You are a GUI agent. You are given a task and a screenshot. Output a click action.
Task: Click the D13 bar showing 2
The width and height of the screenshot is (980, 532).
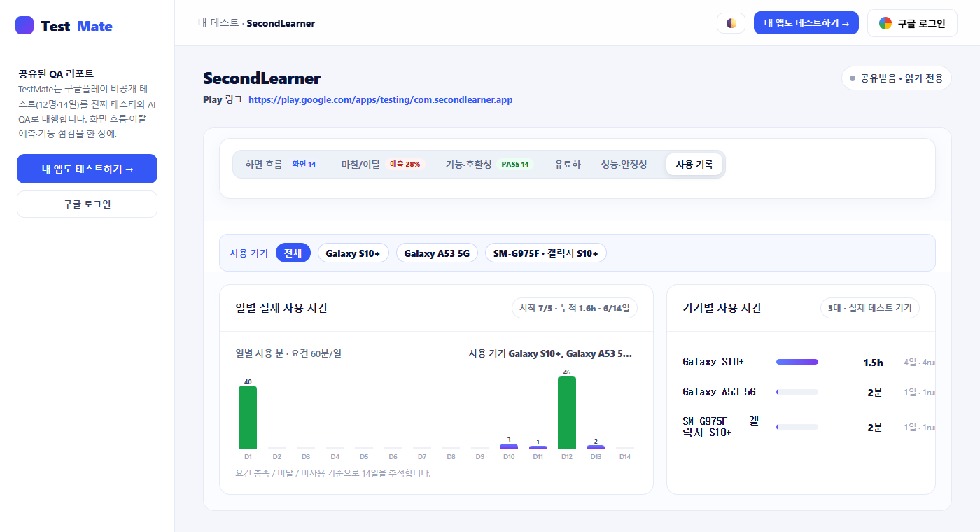click(596, 447)
